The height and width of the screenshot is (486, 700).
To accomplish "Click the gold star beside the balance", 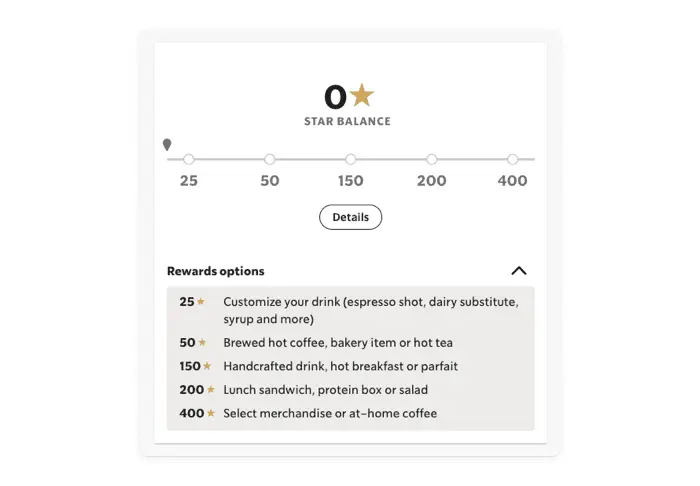I will pyautogui.click(x=362, y=95).
